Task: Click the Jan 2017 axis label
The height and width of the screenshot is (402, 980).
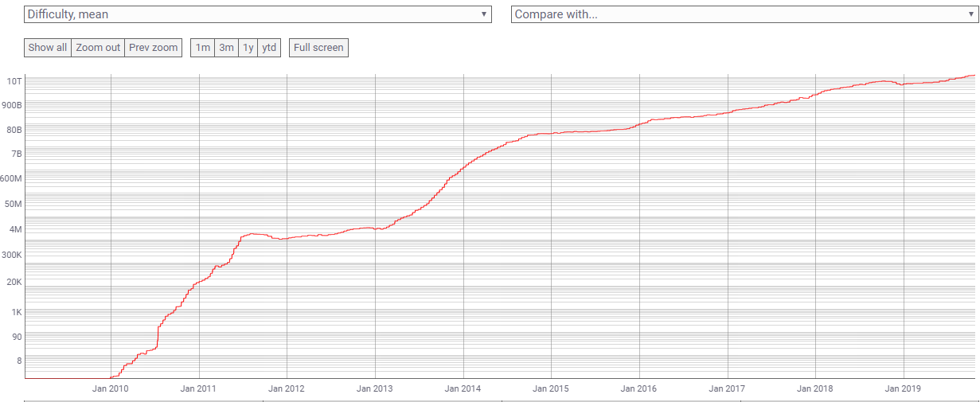Action: [727, 388]
